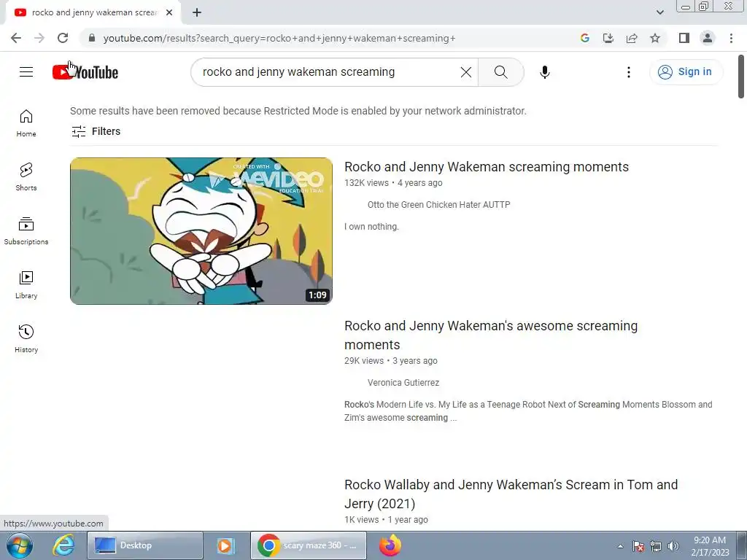Switch to Chrome scary maze 360 taskbar item
Screen dimensions: 747x560
pos(309,545)
